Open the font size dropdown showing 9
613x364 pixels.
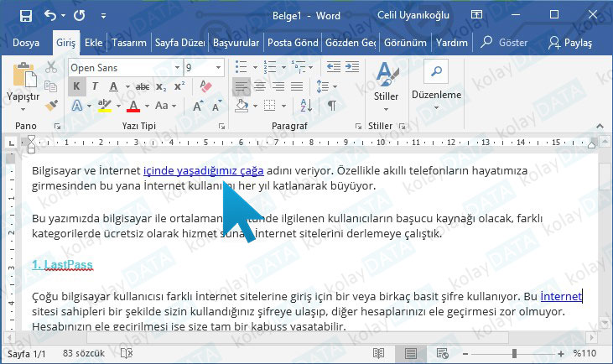[x=218, y=68]
